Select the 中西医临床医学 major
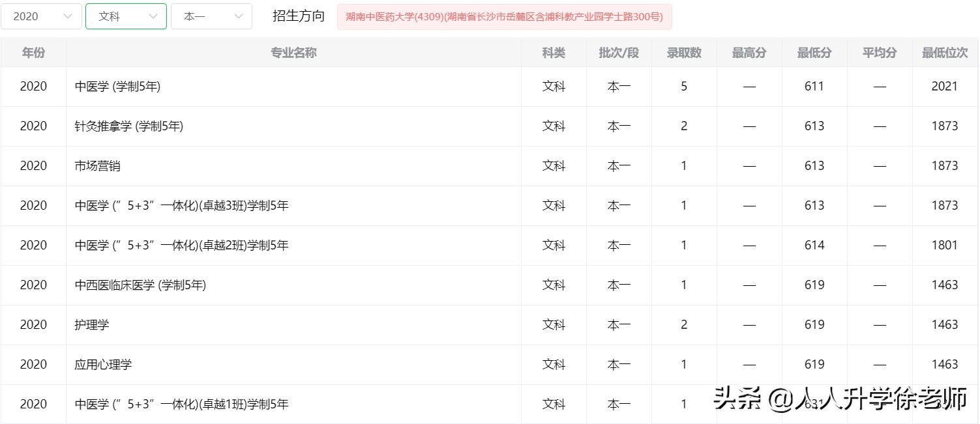The height and width of the screenshot is (424, 980). click(140, 285)
